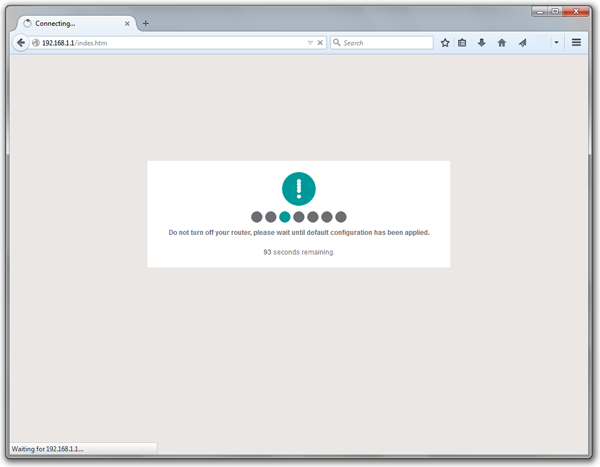Click the globe site identity icon

[x=36, y=43]
